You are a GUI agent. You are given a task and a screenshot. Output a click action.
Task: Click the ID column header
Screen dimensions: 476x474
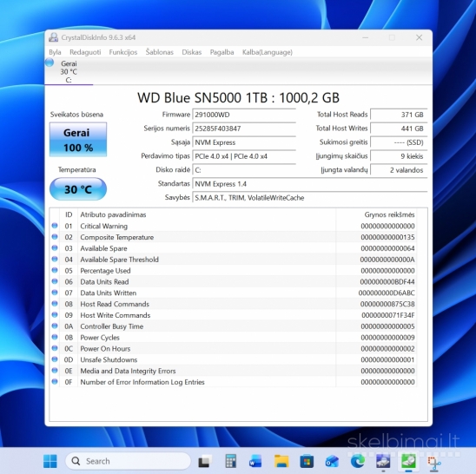point(69,214)
